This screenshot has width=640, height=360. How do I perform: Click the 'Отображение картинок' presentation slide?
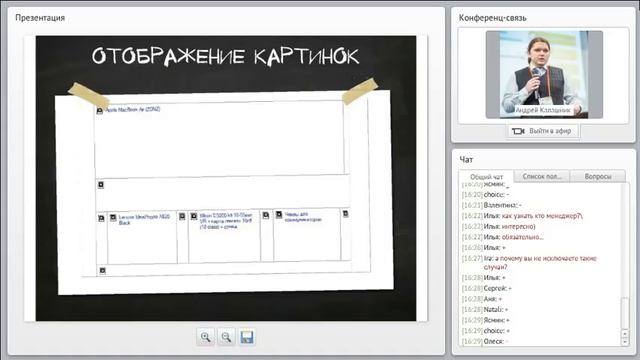226,178
